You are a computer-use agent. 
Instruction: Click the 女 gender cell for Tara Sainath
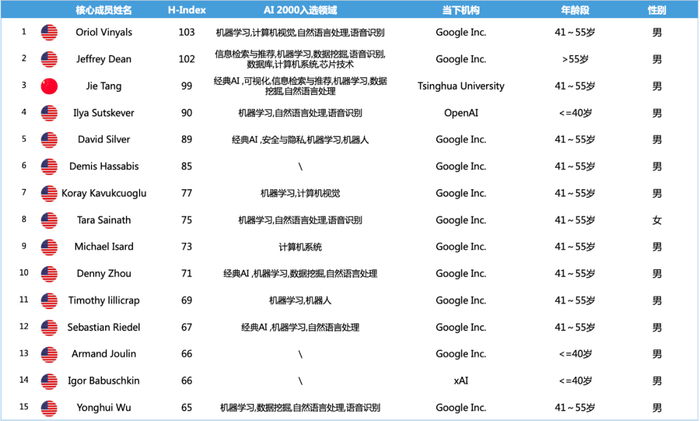pyautogui.click(x=657, y=220)
